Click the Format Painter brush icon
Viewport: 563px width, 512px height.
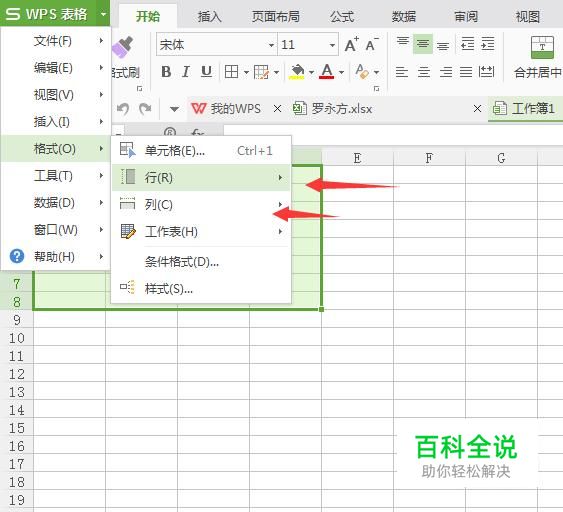coord(123,47)
